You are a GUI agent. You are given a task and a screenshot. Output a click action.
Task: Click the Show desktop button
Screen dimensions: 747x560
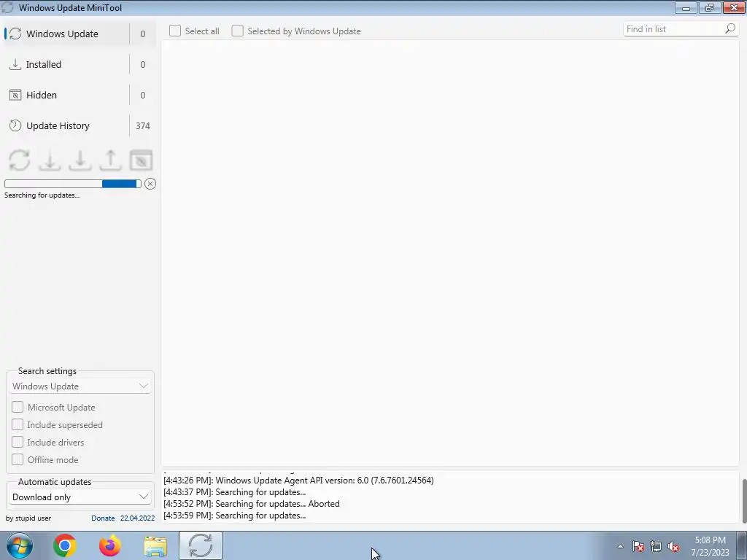742,546
